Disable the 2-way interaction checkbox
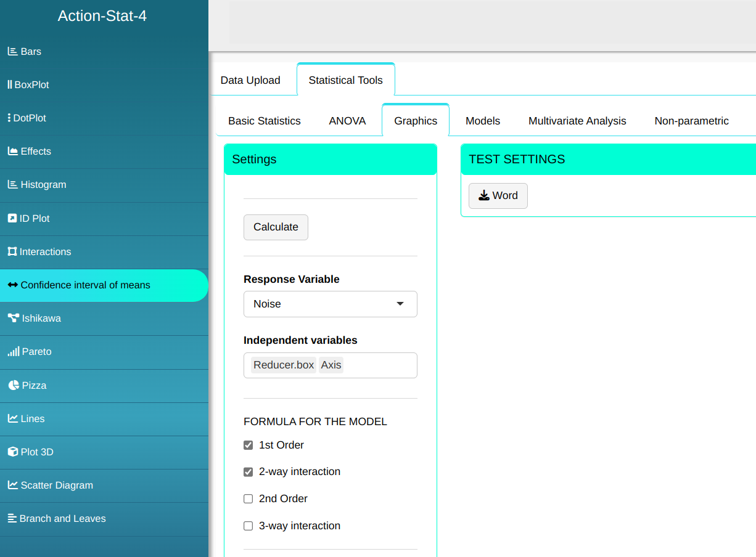756x557 pixels. (x=249, y=472)
